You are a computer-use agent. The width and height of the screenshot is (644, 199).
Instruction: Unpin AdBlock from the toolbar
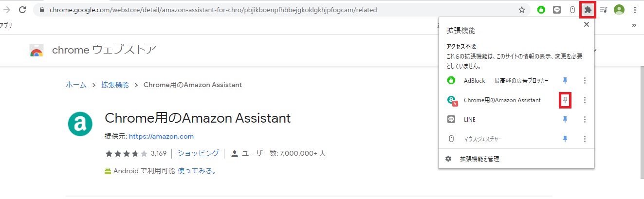tap(565, 80)
